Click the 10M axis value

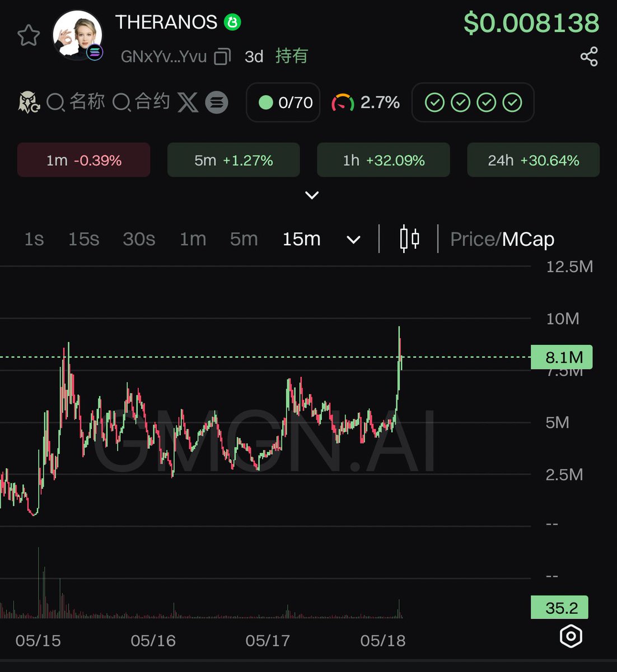pyautogui.click(x=563, y=319)
